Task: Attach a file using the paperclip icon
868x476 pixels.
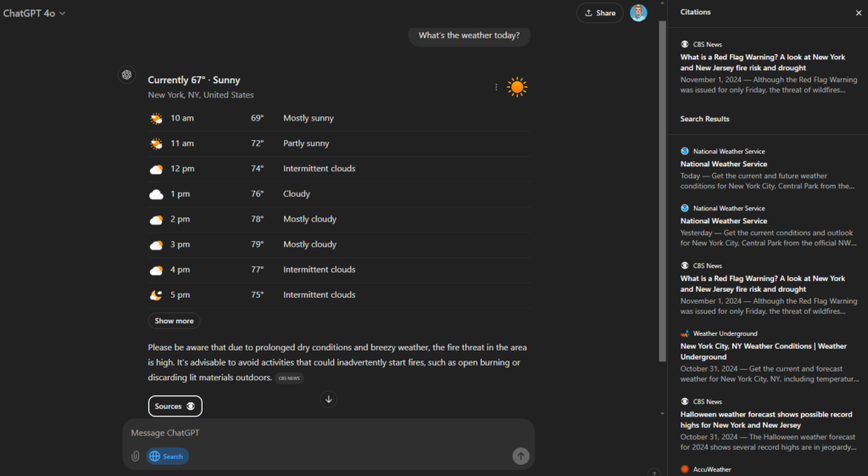Action: (x=135, y=456)
